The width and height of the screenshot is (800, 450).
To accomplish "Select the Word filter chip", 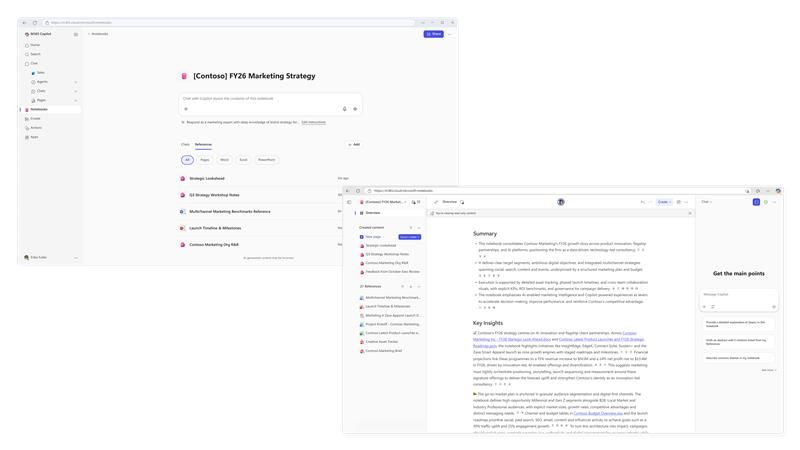I will coord(224,160).
